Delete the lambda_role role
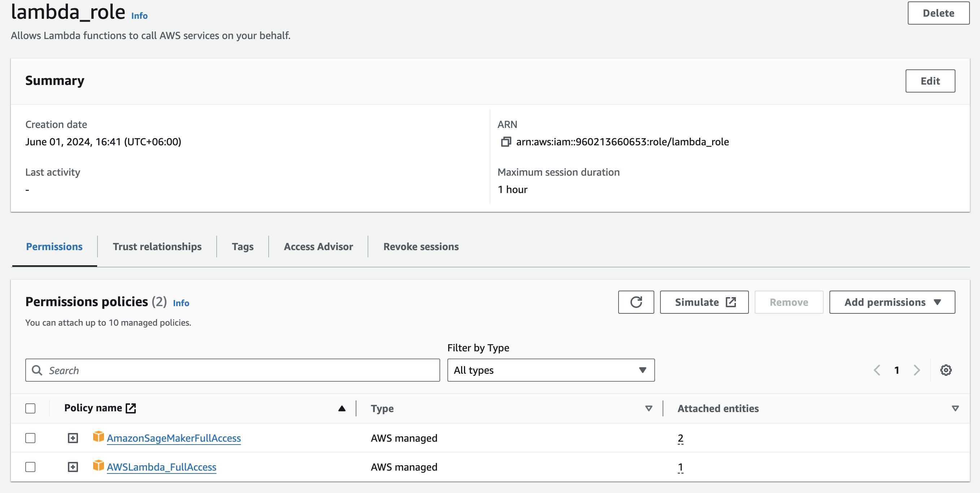This screenshot has width=980, height=493. (938, 13)
